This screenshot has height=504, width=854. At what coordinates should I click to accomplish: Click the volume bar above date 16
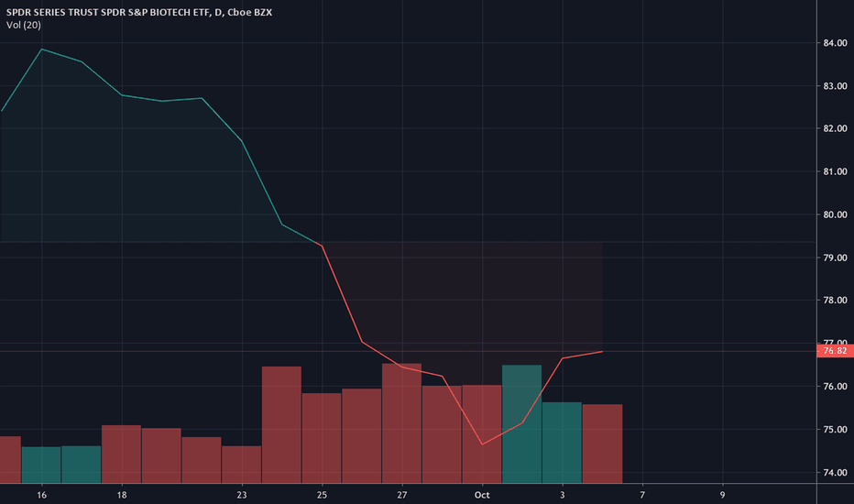click(41, 465)
